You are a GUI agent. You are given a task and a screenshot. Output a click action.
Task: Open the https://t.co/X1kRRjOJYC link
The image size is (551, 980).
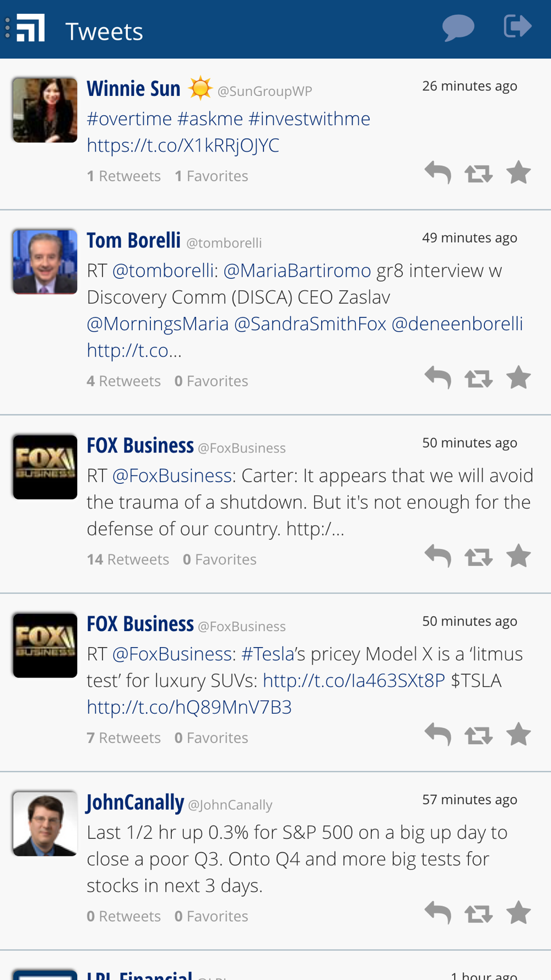pyautogui.click(x=183, y=146)
